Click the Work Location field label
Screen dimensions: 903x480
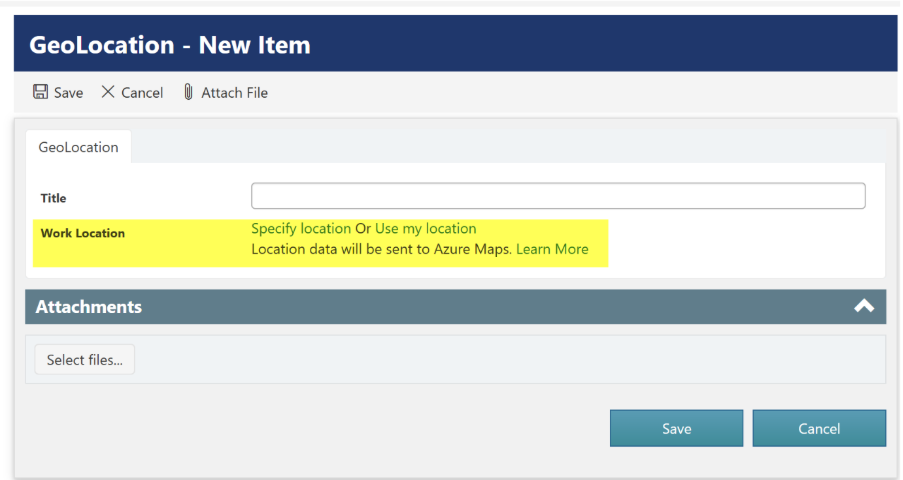coord(83,233)
